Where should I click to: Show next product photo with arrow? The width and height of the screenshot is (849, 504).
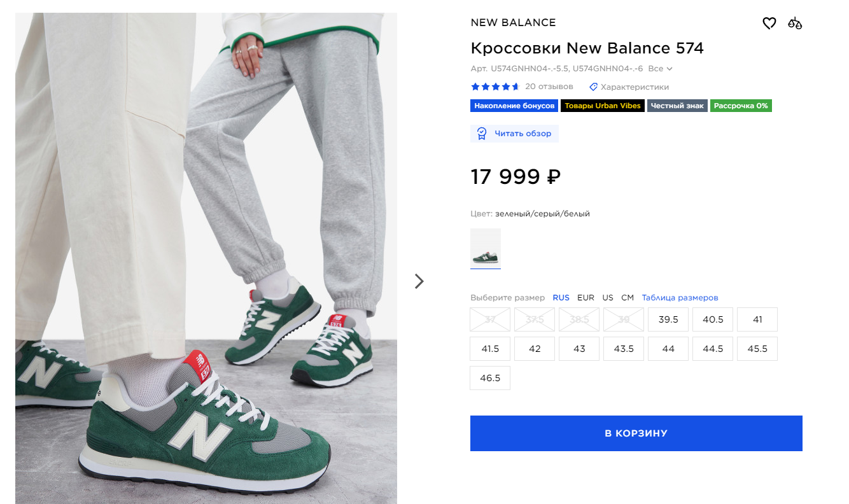coord(419,281)
